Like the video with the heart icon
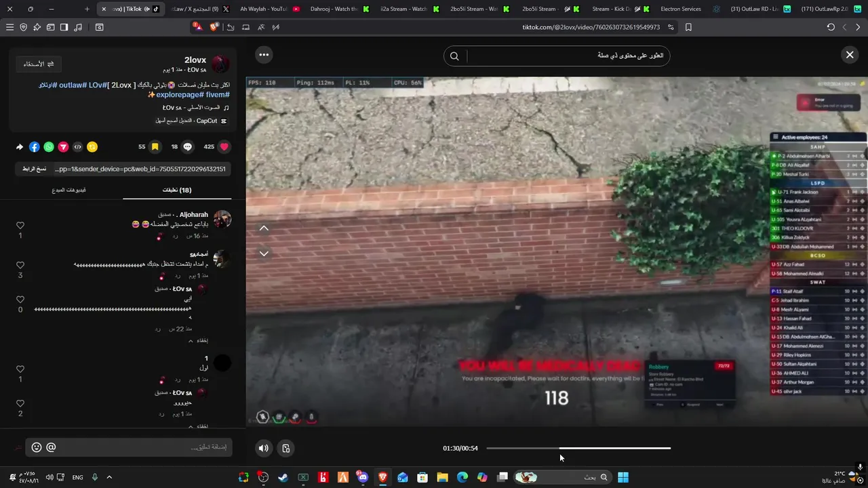 tap(224, 146)
